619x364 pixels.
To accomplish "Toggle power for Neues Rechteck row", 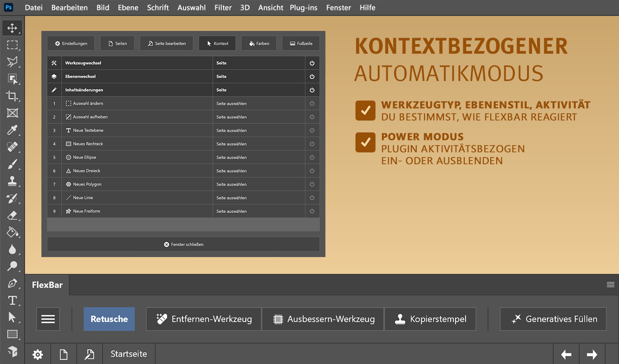I will pyautogui.click(x=312, y=144).
